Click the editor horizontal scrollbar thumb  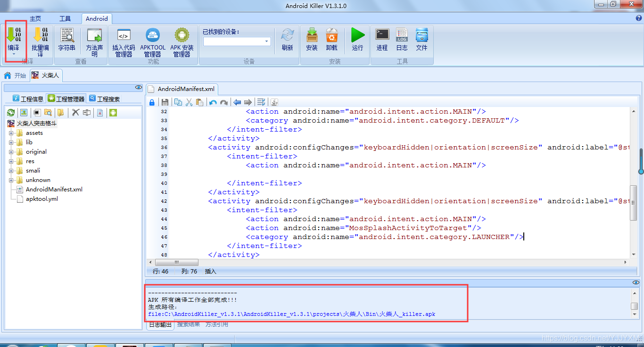coord(177,262)
